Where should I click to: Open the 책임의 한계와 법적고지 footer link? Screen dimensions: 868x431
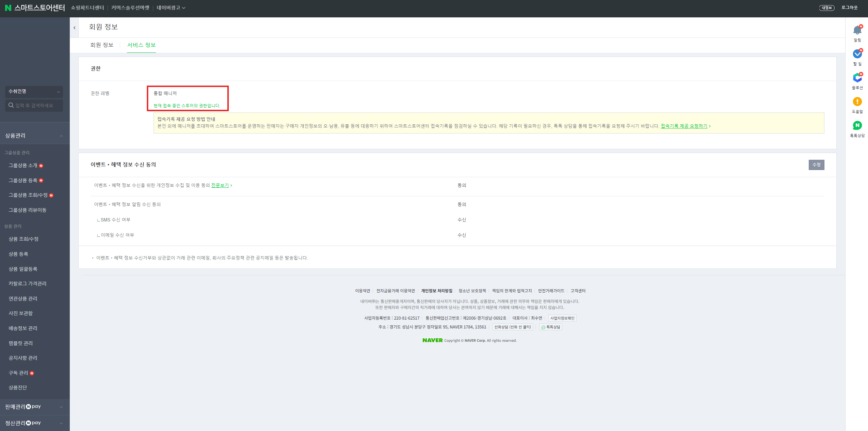(512, 291)
